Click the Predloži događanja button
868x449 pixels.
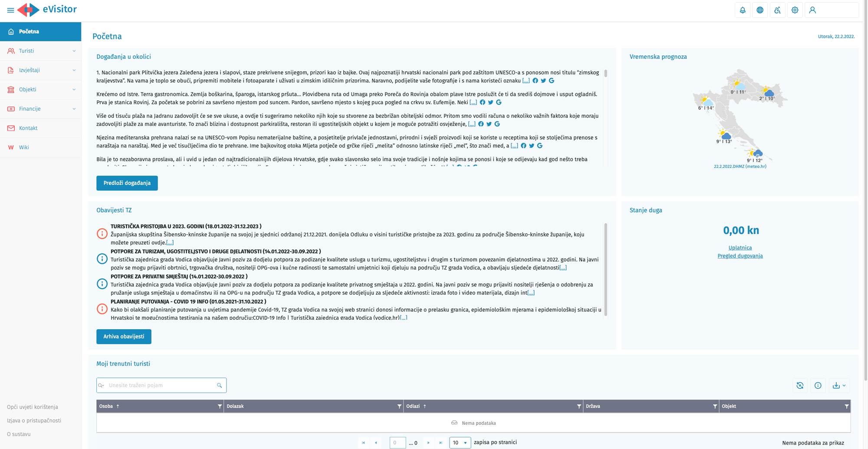(127, 183)
